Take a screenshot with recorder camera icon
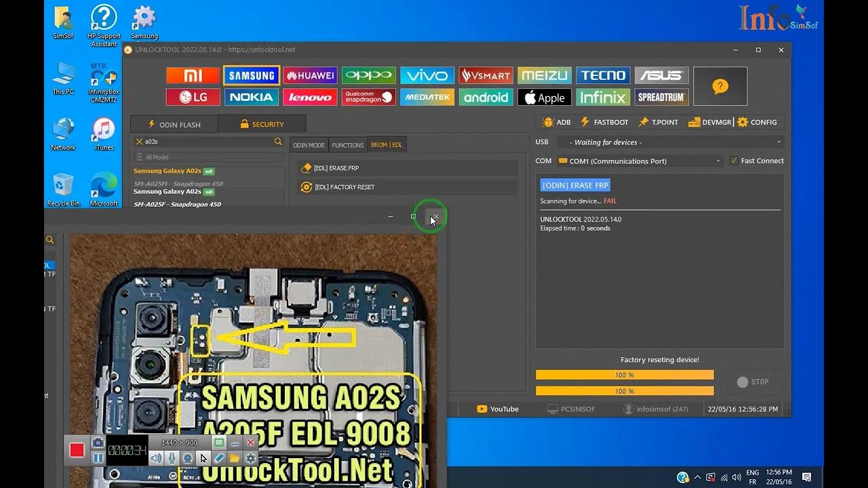Screen dimensions: 868x488 (x=98, y=443)
